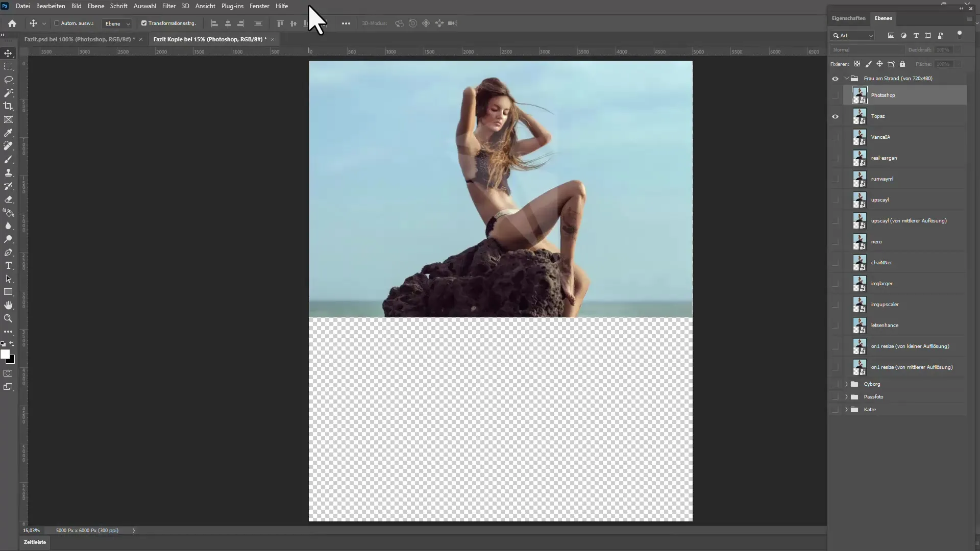Select the Text tool in toolbar
The height and width of the screenshot is (551, 980).
click(9, 265)
